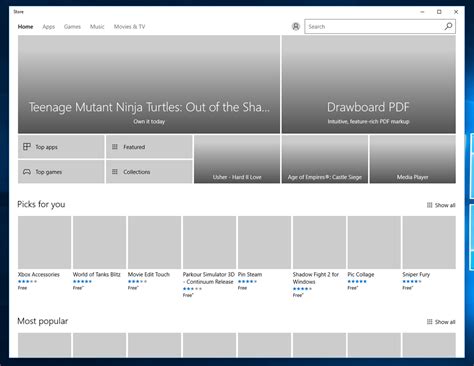Image resolution: width=474 pixels, height=366 pixels.
Task: Open the user account icon
Action: point(296,26)
